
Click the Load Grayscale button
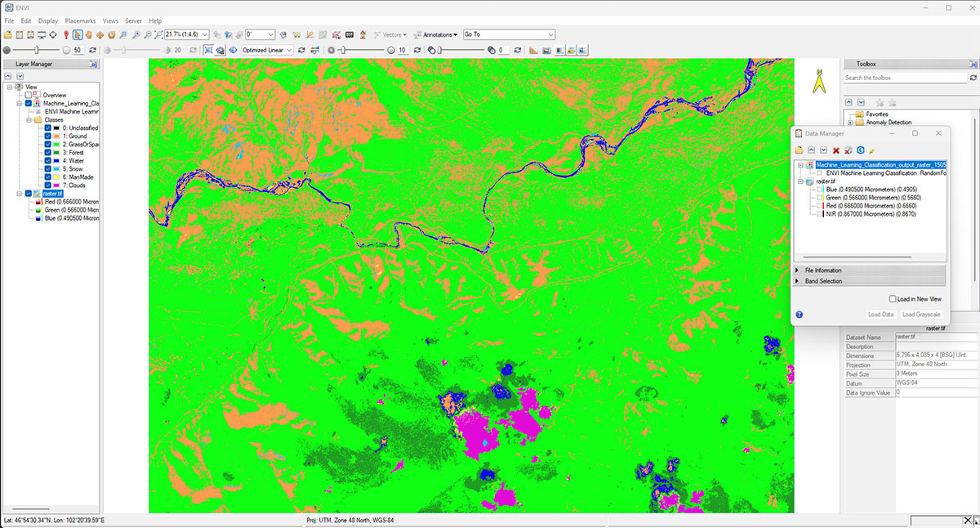pyautogui.click(x=921, y=315)
